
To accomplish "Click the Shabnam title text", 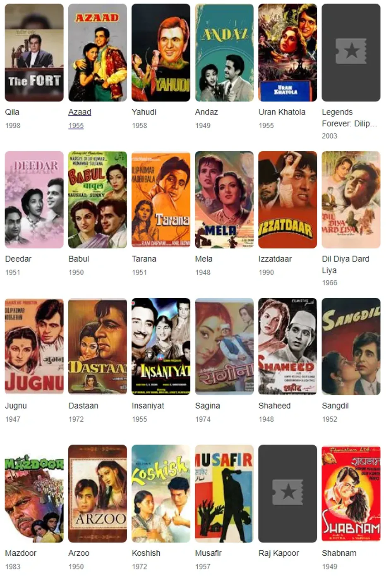I will 339,553.
